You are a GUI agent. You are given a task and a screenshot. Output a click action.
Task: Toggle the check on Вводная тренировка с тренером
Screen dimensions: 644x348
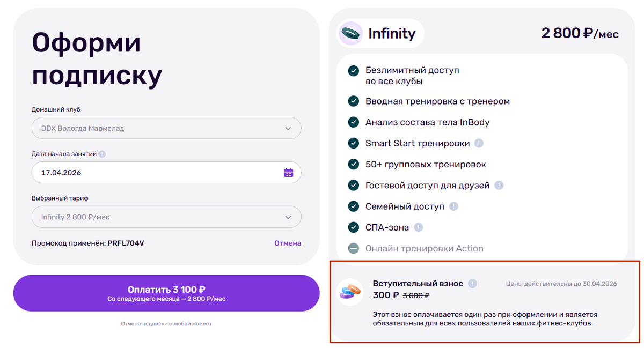coord(353,101)
